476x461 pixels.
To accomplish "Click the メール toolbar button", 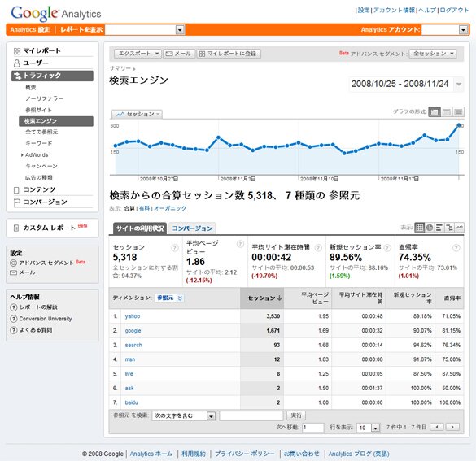I will click(x=179, y=54).
